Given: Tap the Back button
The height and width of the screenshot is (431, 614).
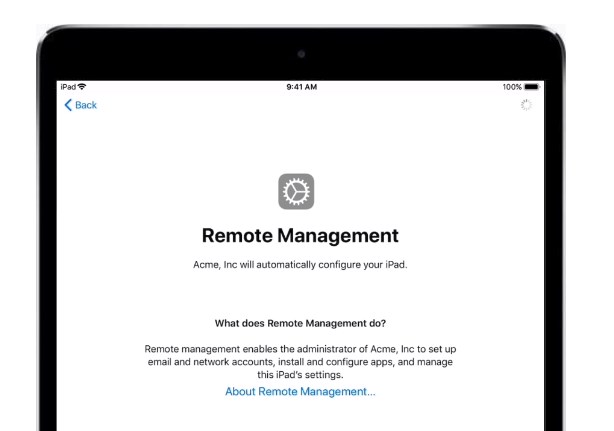Looking at the screenshot, I should (80, 105).
